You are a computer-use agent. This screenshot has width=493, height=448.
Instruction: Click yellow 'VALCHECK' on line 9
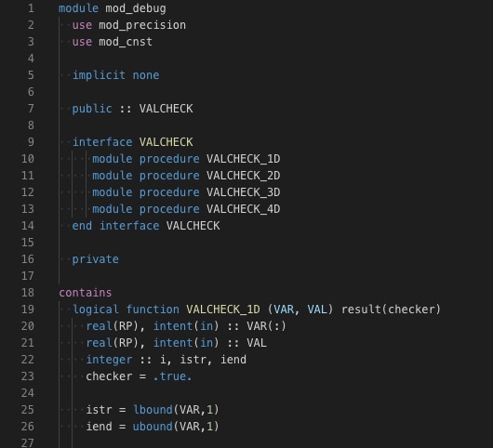point(166,142)
